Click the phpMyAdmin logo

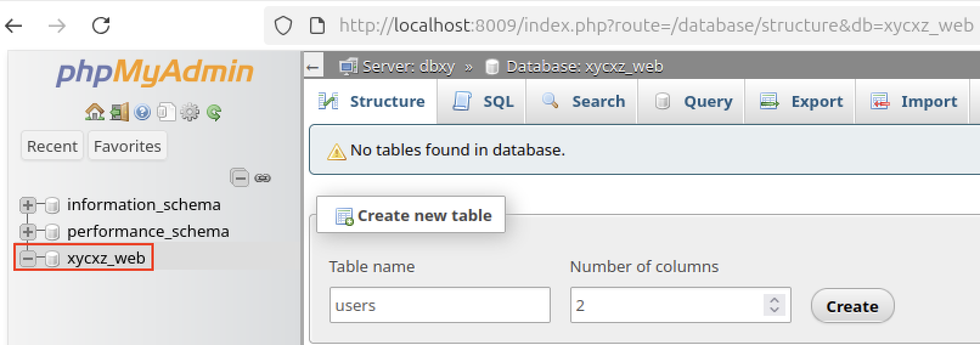(154, 72)
